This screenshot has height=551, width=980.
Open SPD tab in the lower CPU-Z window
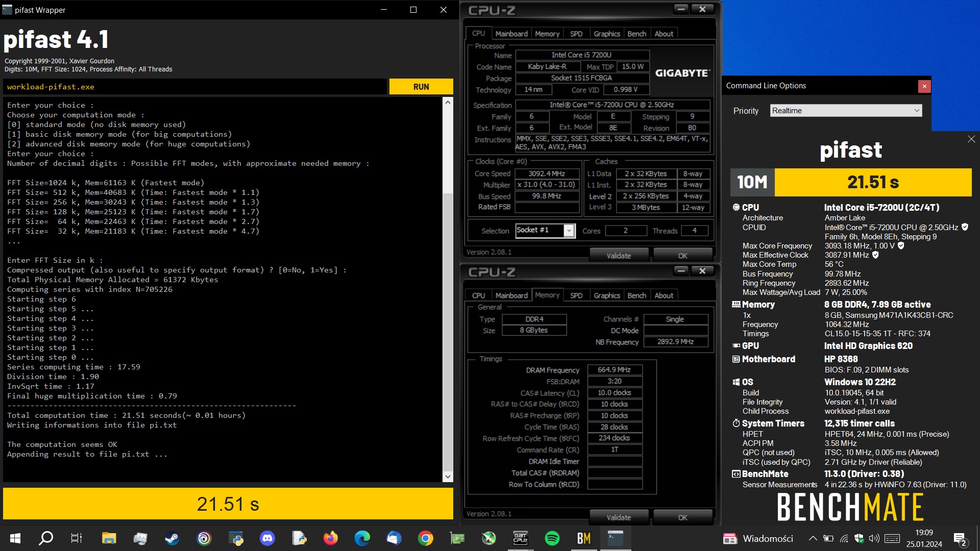click(x=576, y=295)
